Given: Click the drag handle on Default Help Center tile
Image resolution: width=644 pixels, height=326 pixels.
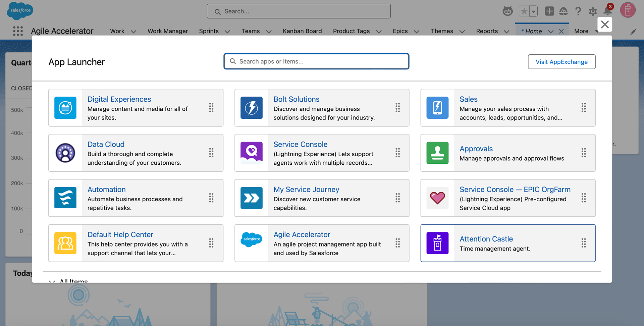Looking at the screenshot, I should (211, 243).
